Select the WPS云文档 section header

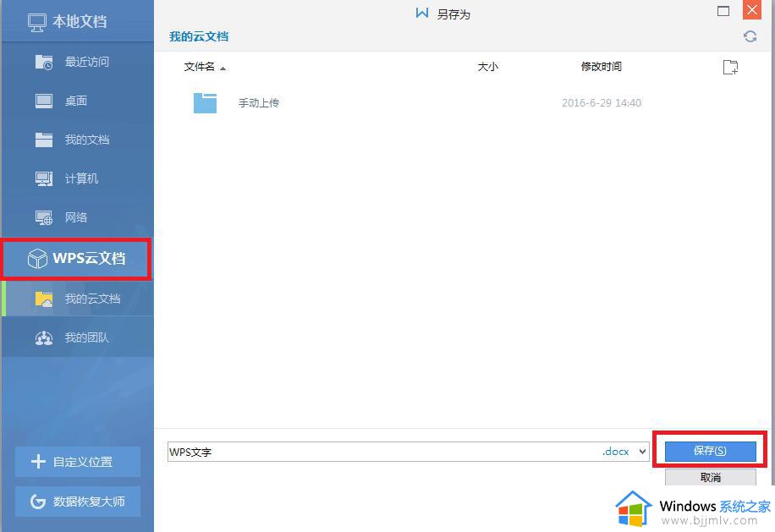77,259
